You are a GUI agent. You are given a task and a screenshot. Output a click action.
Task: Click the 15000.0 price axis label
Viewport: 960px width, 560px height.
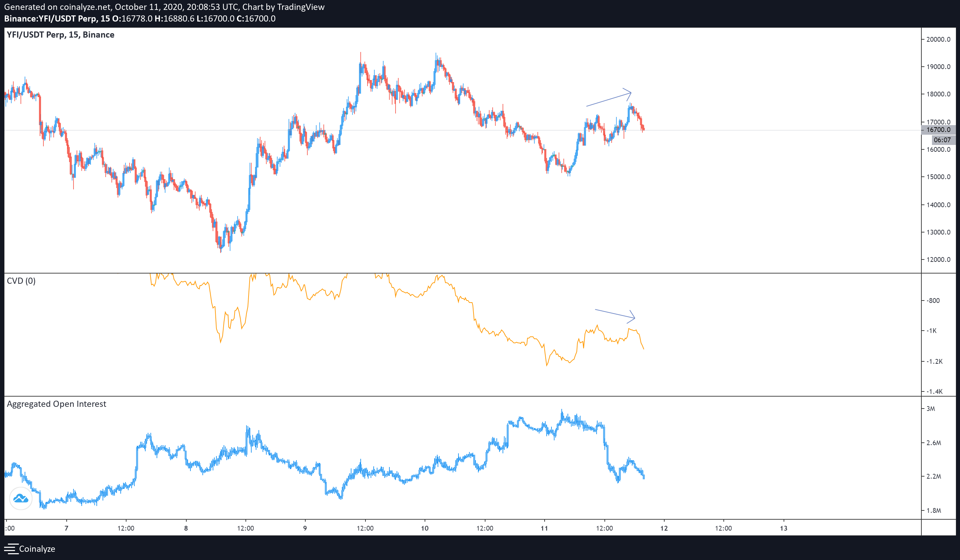pyautogui.click(x=938, y=177)
